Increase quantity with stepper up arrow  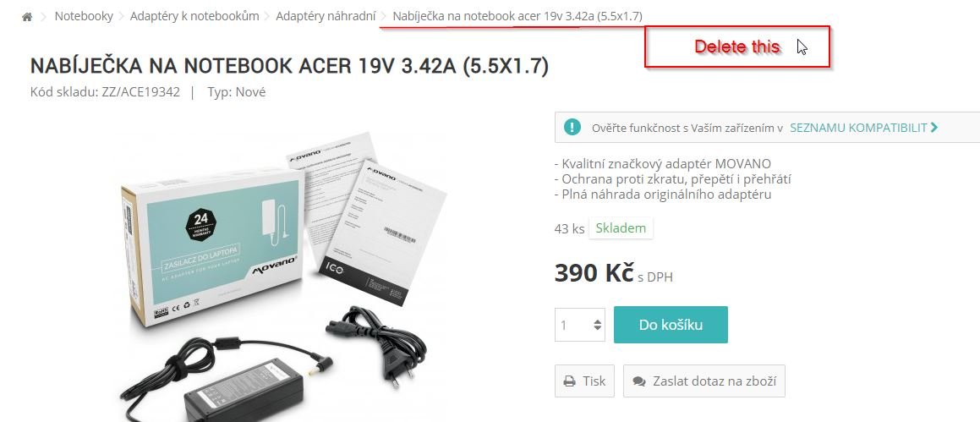click(598, 321)
